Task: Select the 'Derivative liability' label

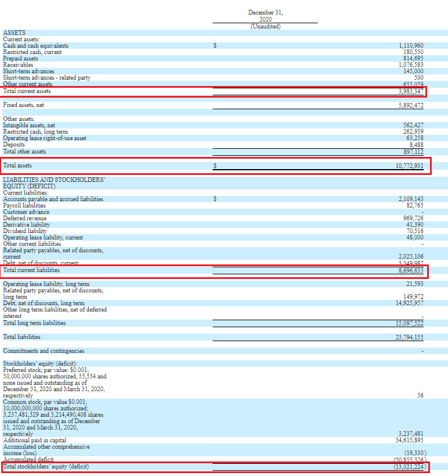Action: tap(26, 225)
